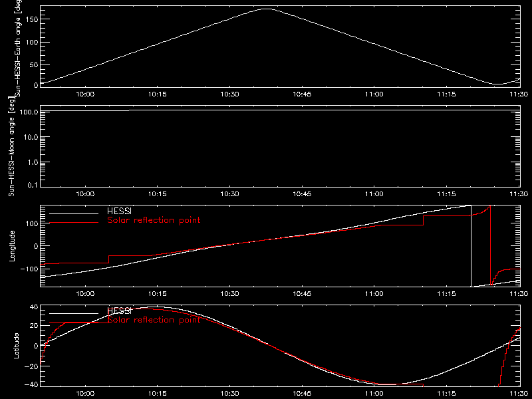The image size is (532, 399).
Task: Click 10:15 time label under Longitude plot
Action: (x=158, y=294)
